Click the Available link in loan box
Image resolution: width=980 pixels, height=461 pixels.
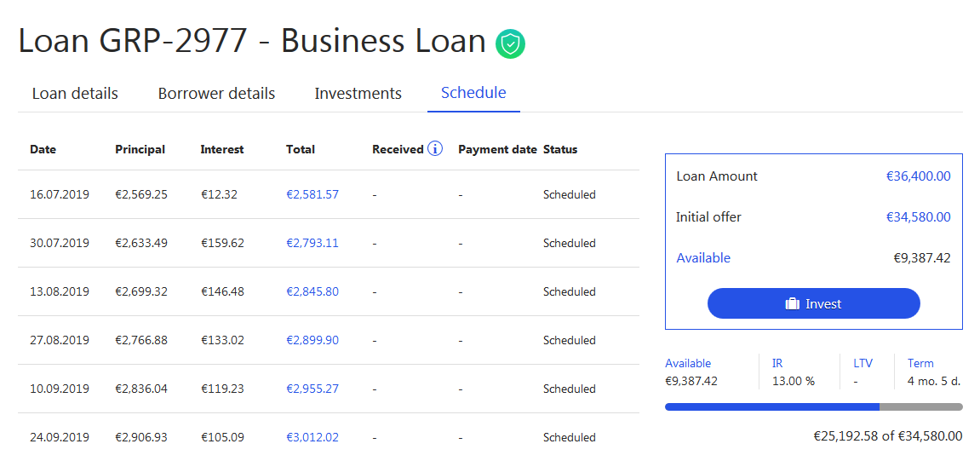coord(703,258)
